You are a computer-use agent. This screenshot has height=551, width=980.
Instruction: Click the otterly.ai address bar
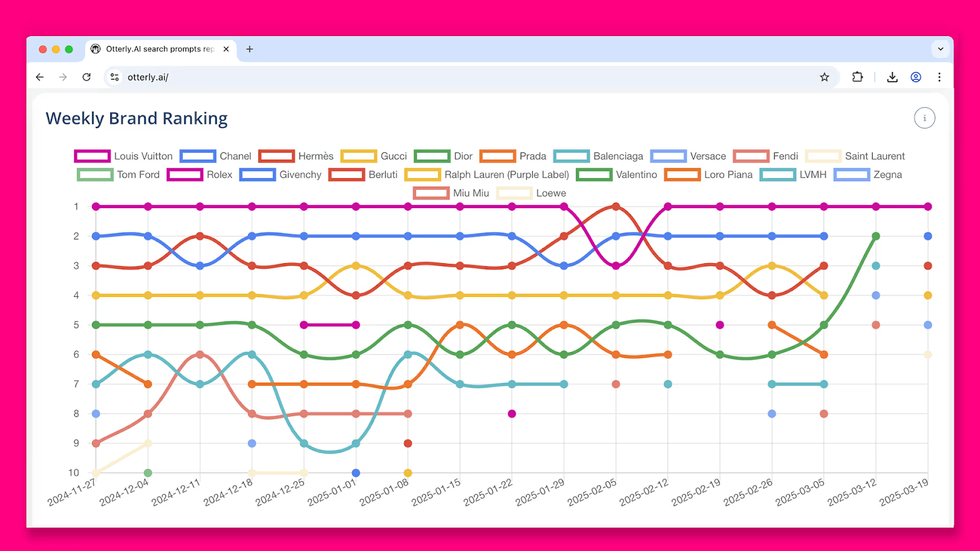pos(472,77)
